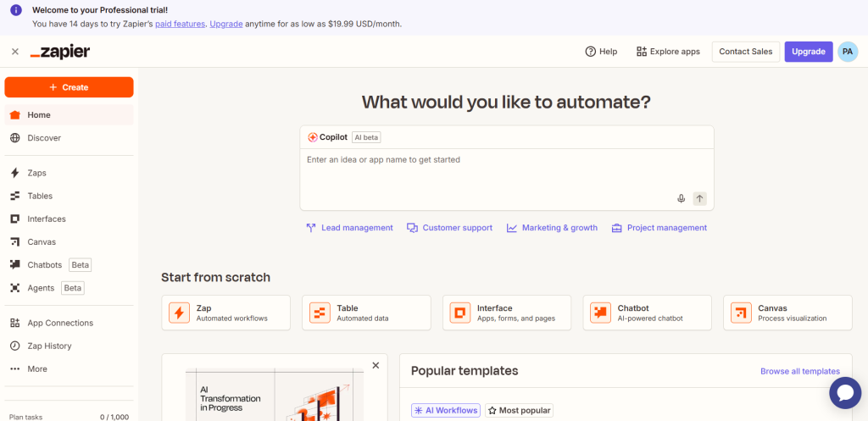Focus the Copilot idea input field
Viewport: 868px width, 421px height.
pyautogui.click(x=507, y=169)
